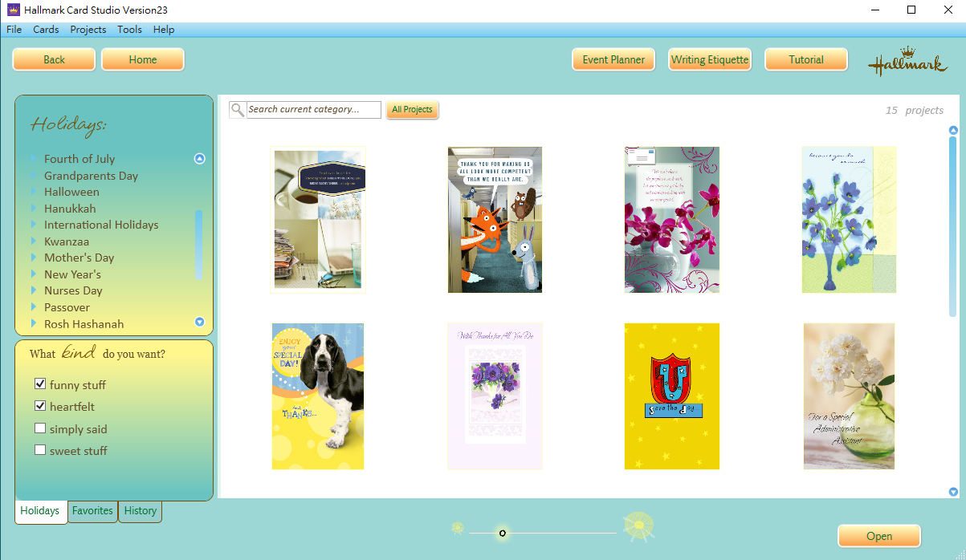
Task: Open Writing Etiquette
Action: pos(710,59)
